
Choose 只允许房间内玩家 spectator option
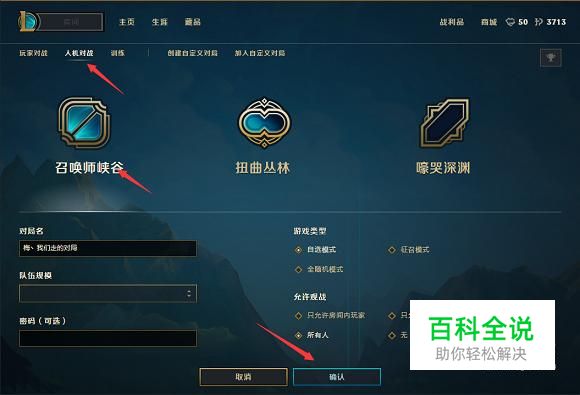(x=330, y=315)
